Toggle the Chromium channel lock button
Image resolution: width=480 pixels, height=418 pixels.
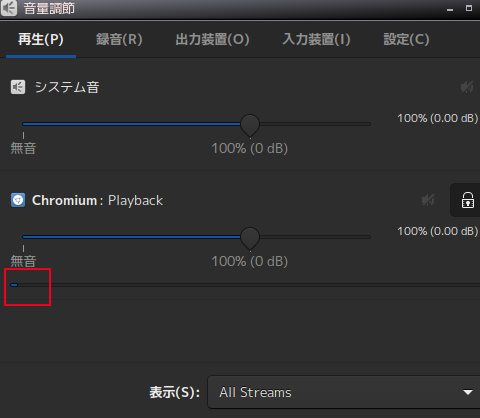[467, 200]
